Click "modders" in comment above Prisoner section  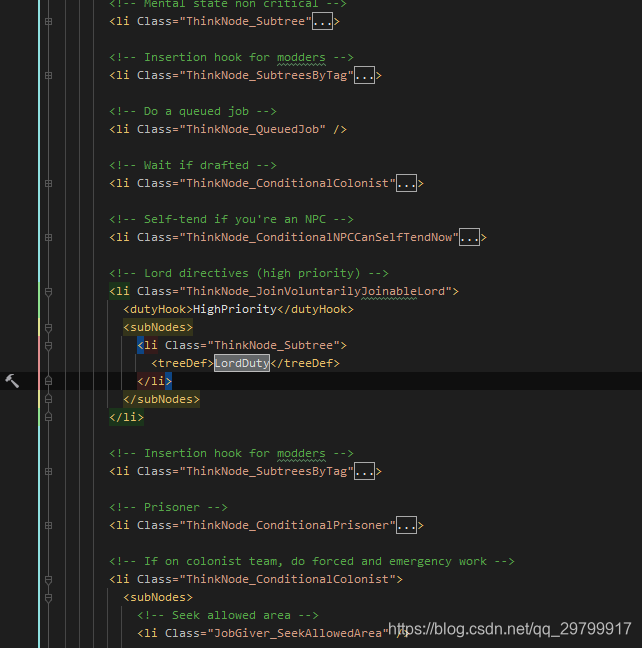tap(301, 453)
